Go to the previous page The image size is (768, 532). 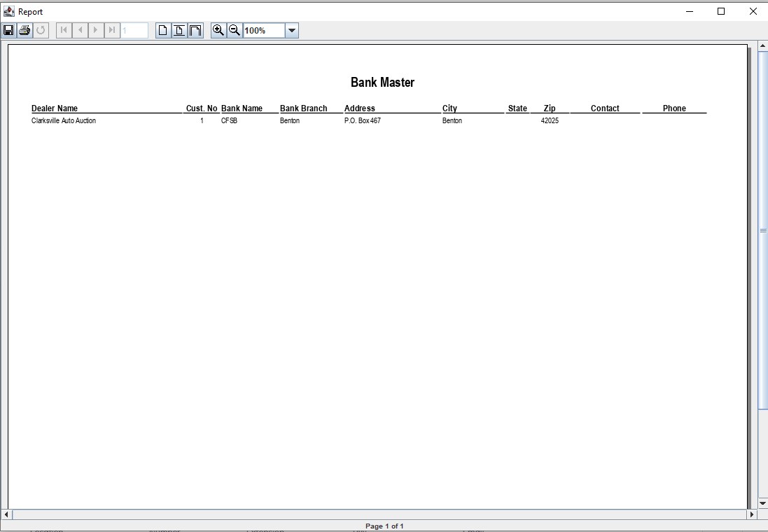pyautogui.click(x=80, y=30)
